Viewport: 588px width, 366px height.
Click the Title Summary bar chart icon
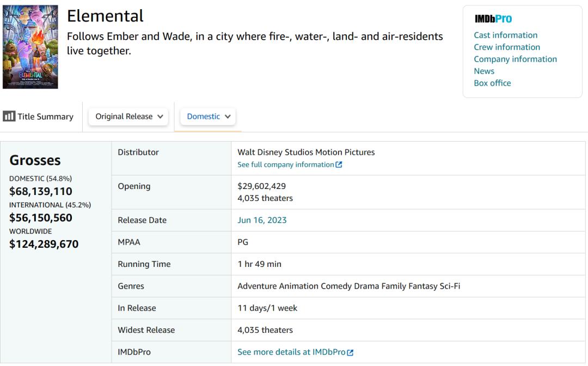pyautogui.click(x=9, y=116)
